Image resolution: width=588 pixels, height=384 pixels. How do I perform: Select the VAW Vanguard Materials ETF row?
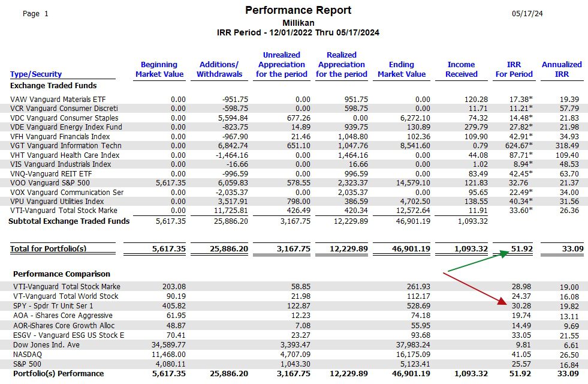coord(294,100)
